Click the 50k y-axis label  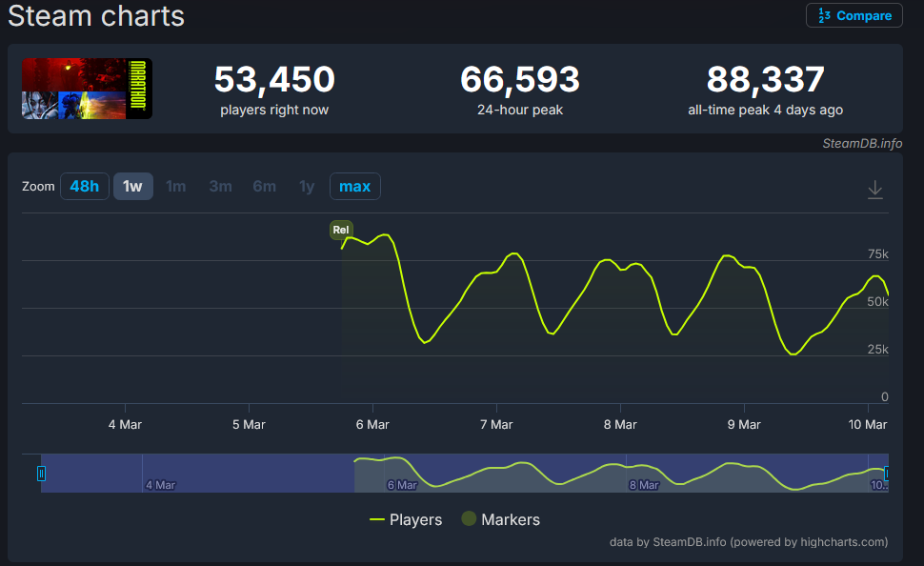coord(878,302)
